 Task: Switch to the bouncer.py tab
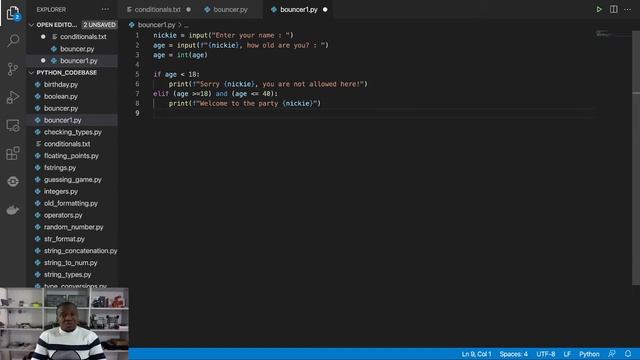coord(231,9)
